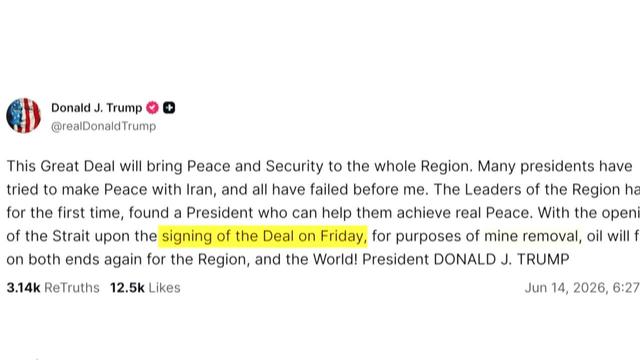This screenshot has width=640, height=360.
Task: View the 3.14k ReTruths count
Action: click(x=23, y=288)
